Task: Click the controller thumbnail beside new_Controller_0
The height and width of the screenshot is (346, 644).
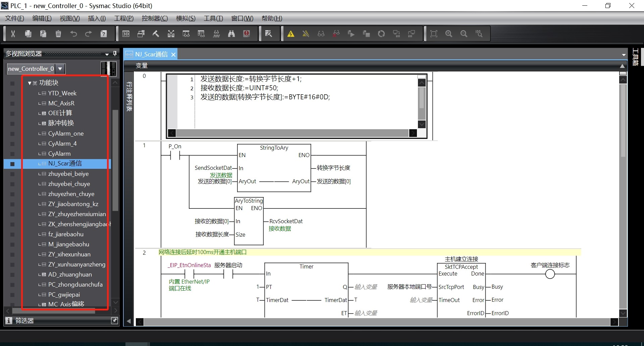Action: 109,68
